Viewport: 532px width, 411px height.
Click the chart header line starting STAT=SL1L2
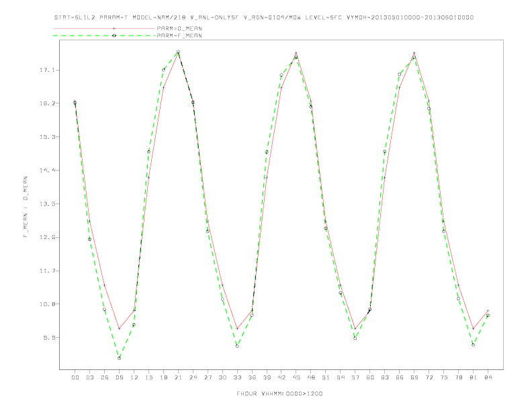tap(264, 17)
